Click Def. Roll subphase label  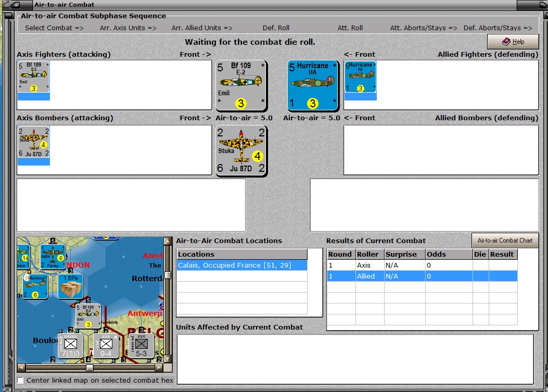(x=276, y=28)
